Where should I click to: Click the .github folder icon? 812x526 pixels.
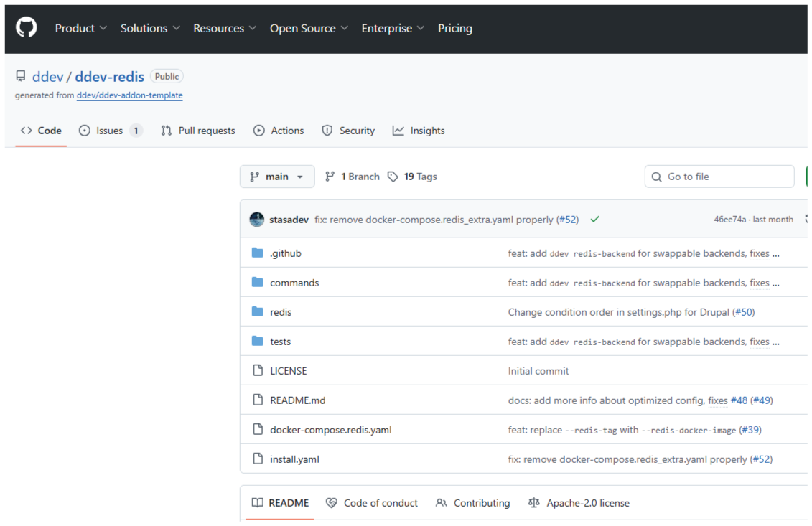257,253
